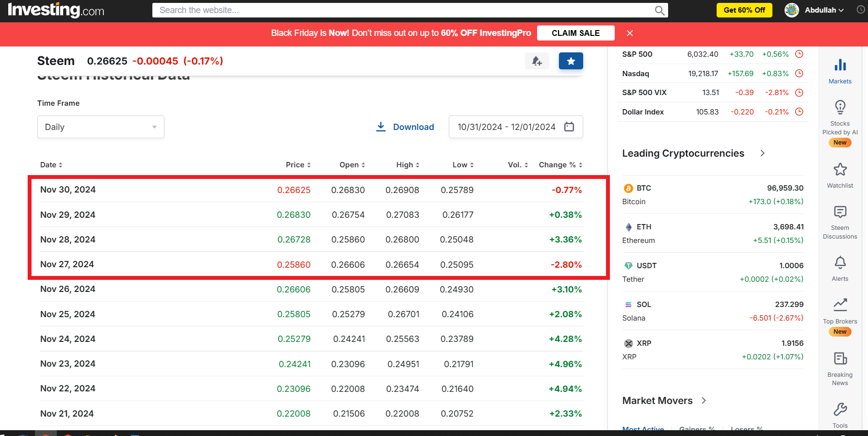Open the XRP cryptocurrency link

click(644, 343)
